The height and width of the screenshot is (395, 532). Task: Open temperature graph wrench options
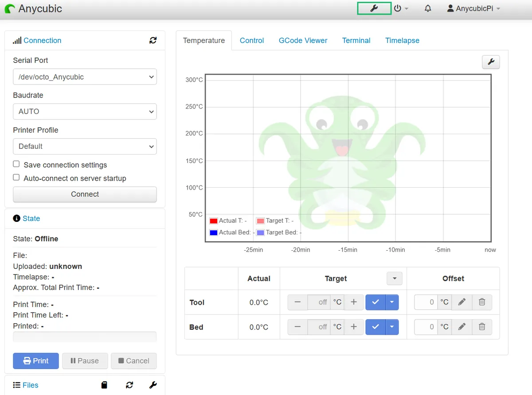[x=491, y=62]
